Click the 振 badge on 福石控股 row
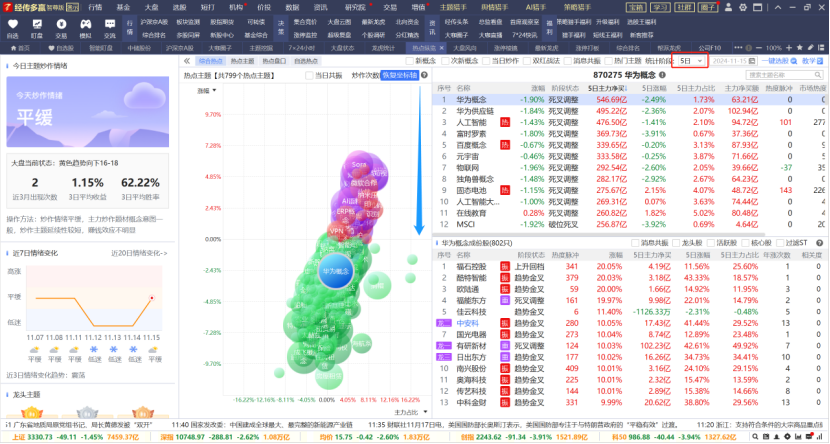The image size is (830, 444). [505, 266]
